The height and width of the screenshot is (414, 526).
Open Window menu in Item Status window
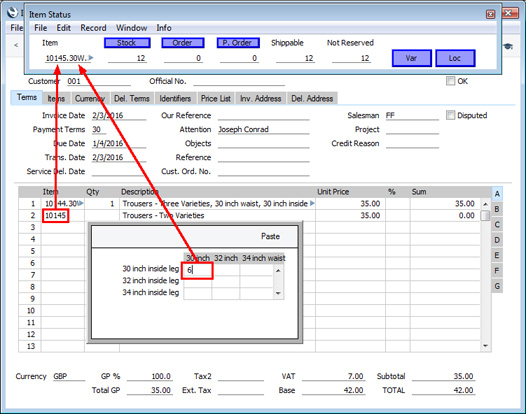tap(132, 28)
